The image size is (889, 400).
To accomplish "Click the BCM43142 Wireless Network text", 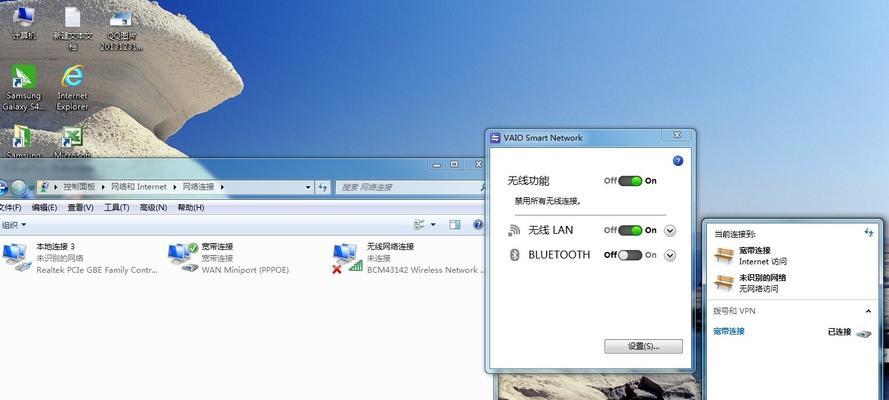I will pos(425,270).
